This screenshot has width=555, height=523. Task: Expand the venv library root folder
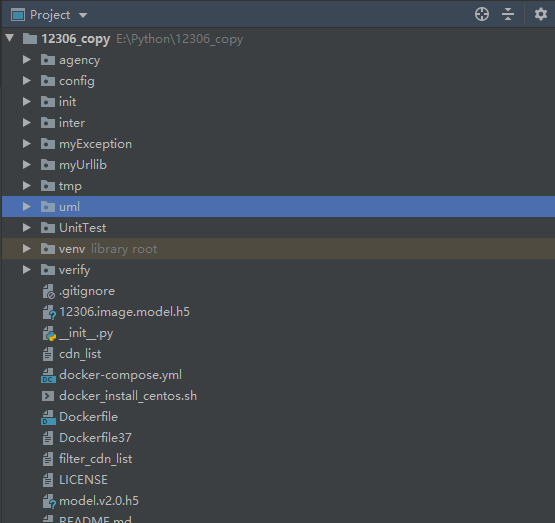[x=27, y=248]
